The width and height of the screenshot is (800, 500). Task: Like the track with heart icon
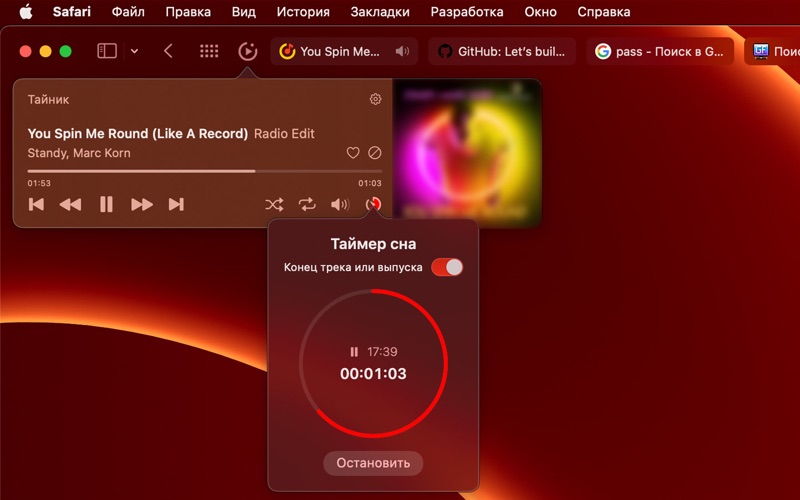point(353,153)
